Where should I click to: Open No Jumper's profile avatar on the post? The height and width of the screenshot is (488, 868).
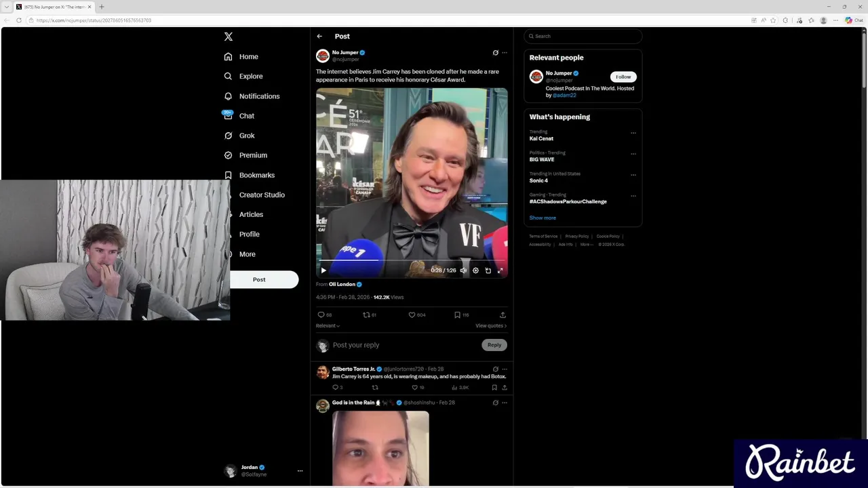pos(323,56)
